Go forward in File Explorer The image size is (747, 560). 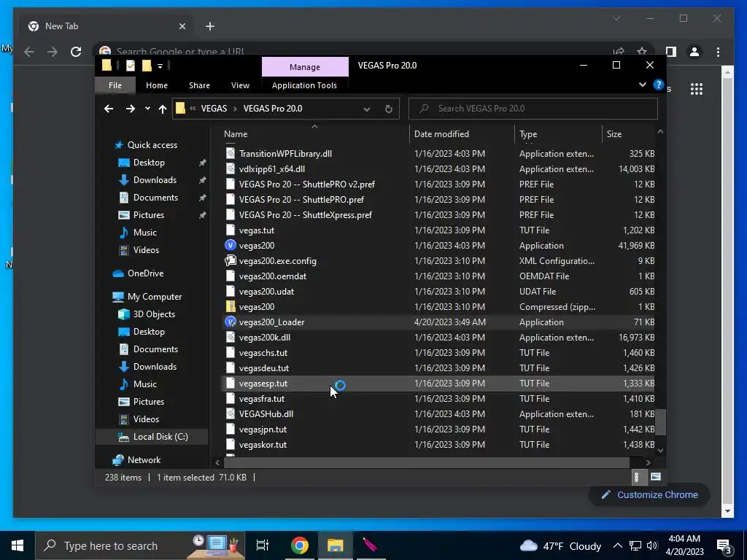click(x=130, y=109)
